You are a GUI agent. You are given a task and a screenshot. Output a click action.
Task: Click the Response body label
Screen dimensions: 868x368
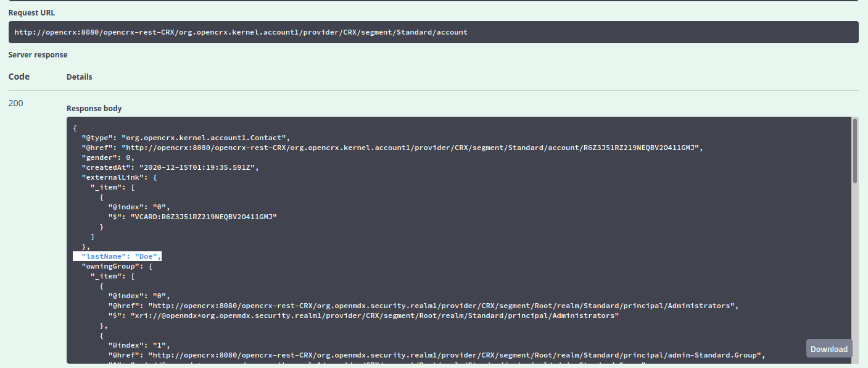tap(94, 109)
